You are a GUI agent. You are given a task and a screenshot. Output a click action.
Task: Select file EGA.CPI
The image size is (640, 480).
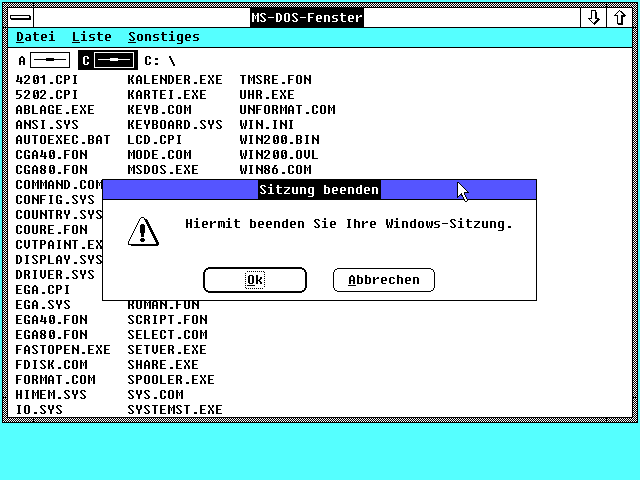(x=42, y=289)
